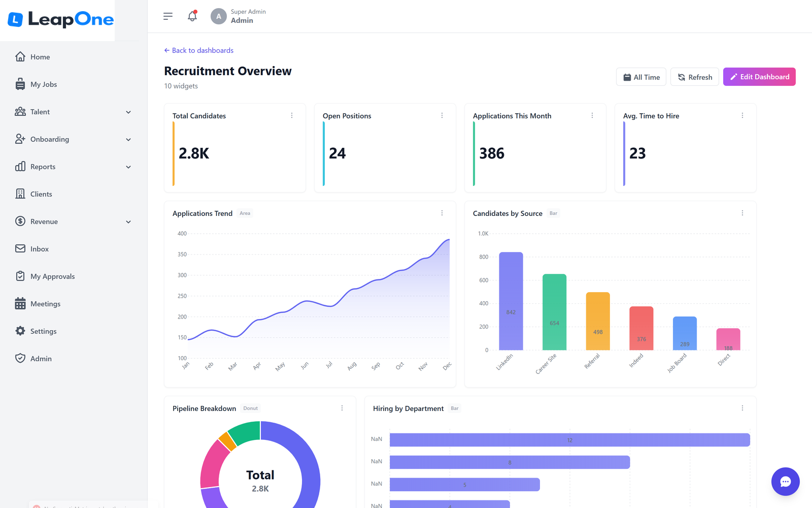This screenshot has width=812, height=508.
Task: Click the Reports chart icon
Action: pyautogui.click(x=20, y=166)
